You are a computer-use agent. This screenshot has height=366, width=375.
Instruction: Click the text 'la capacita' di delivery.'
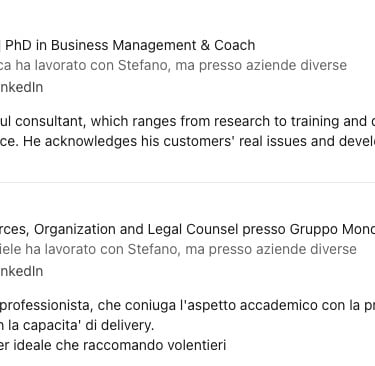point(81,325)
